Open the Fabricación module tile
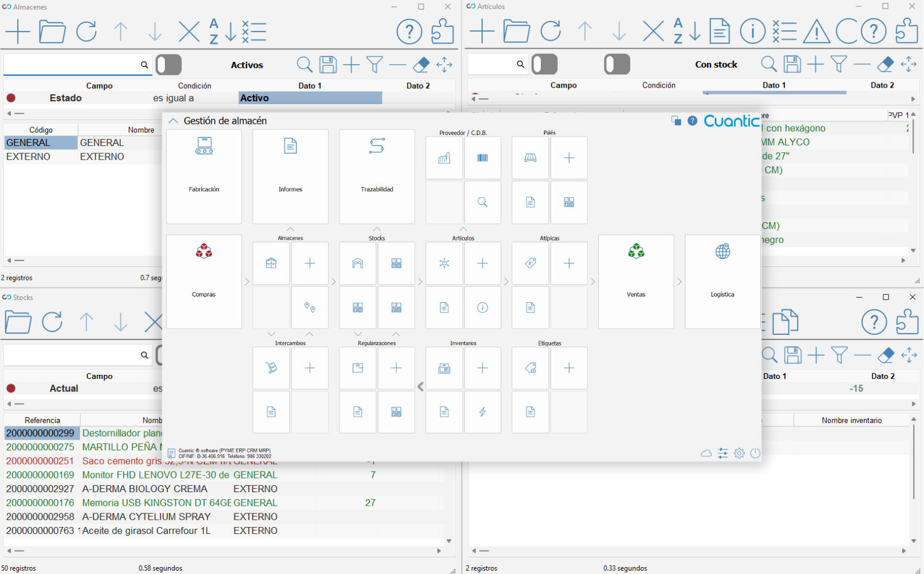This screenshot has height=574, width=924. pos(204,177)
